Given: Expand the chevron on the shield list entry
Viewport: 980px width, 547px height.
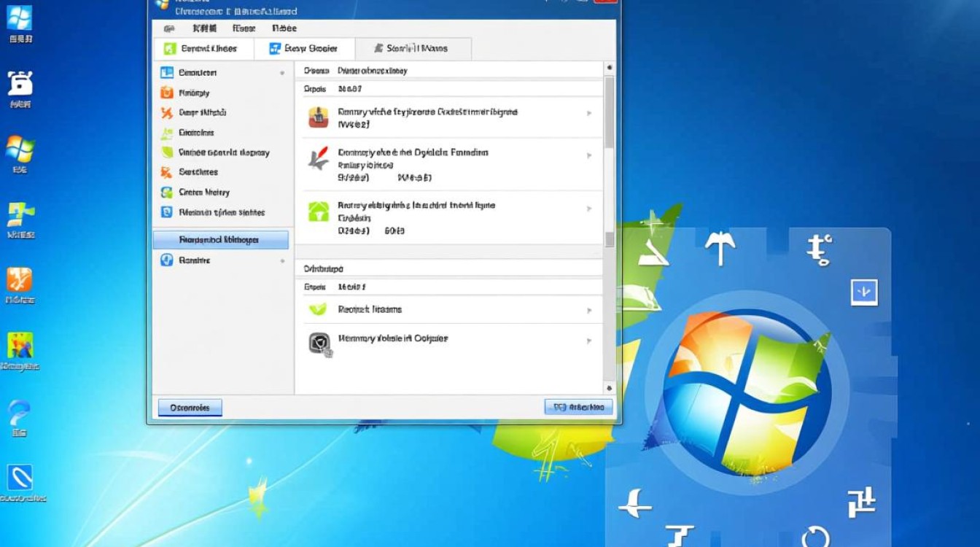Looking at the screenshot, I should pyautogui.click(x=589, y=341).
